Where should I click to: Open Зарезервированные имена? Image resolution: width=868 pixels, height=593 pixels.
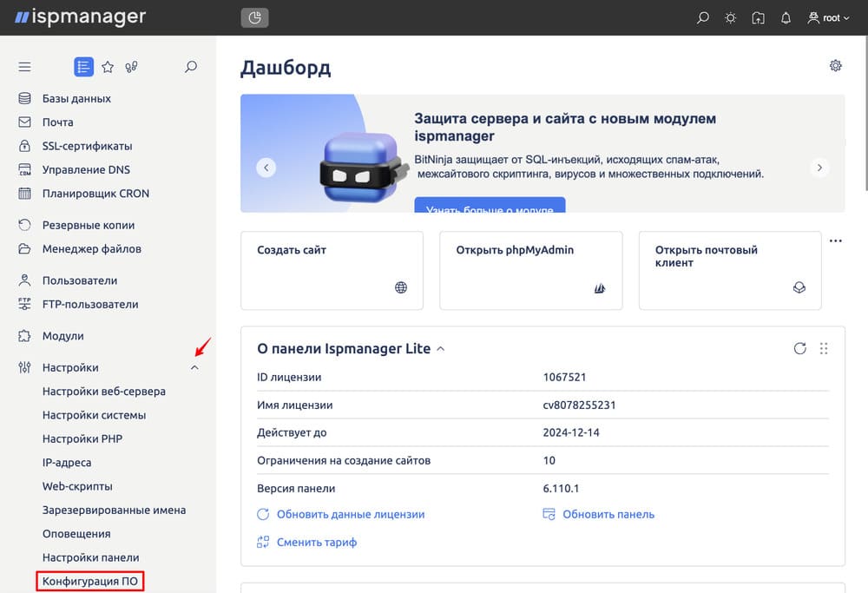pos(114,511)
